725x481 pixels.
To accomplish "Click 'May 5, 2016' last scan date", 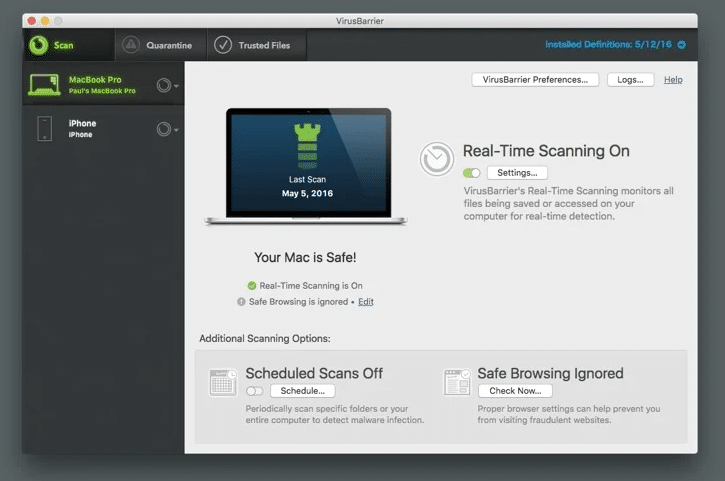I will (307, 193).
